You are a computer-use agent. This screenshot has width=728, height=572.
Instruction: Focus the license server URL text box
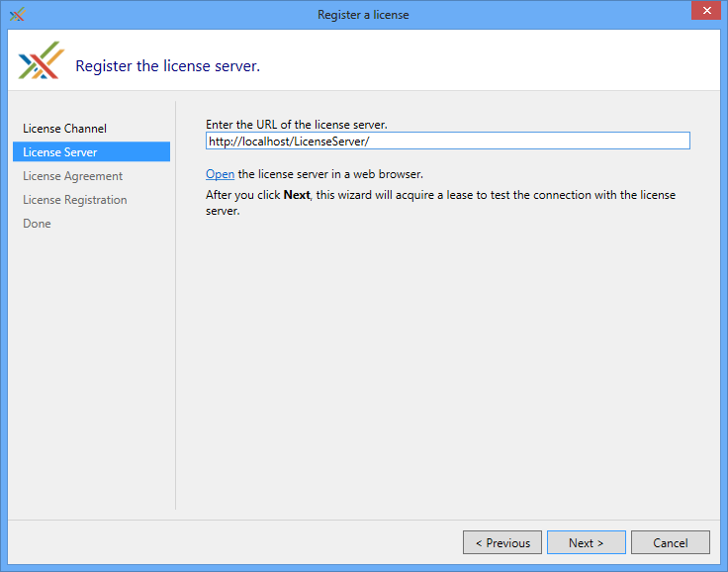coord(447,142)
